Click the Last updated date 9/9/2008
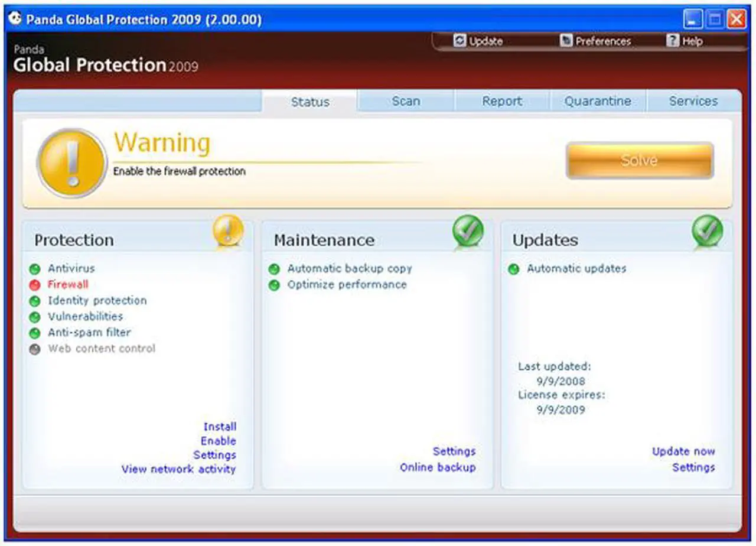The image size is (756, 546). click(x=561, y=381)
